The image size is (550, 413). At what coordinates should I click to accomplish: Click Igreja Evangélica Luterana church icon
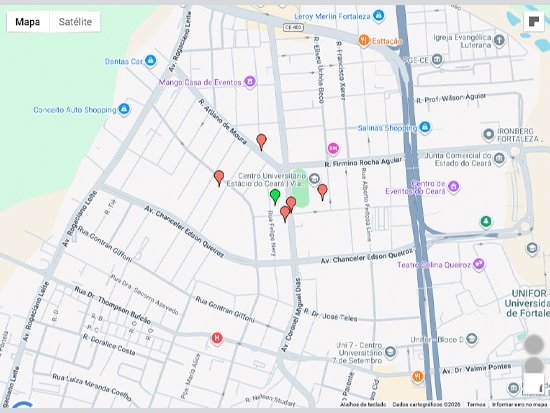click(x=499, y=40)
